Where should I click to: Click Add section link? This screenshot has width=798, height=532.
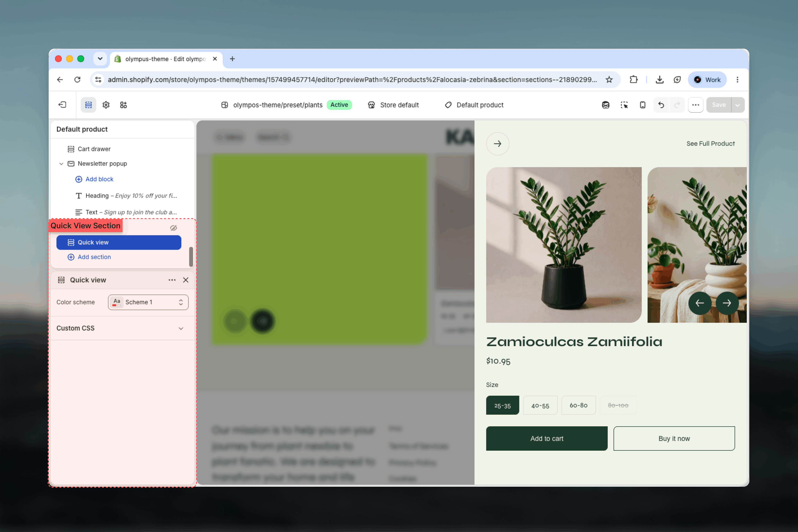[x=89, y=257]
